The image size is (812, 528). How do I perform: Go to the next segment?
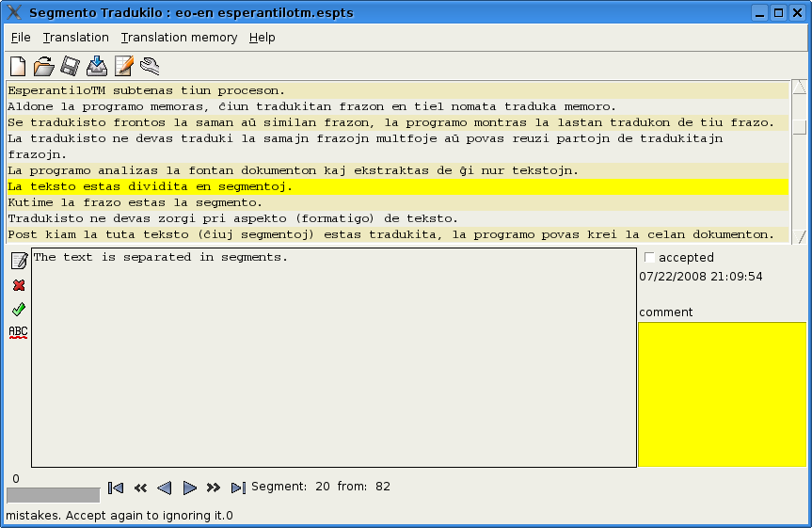[189, 488]
